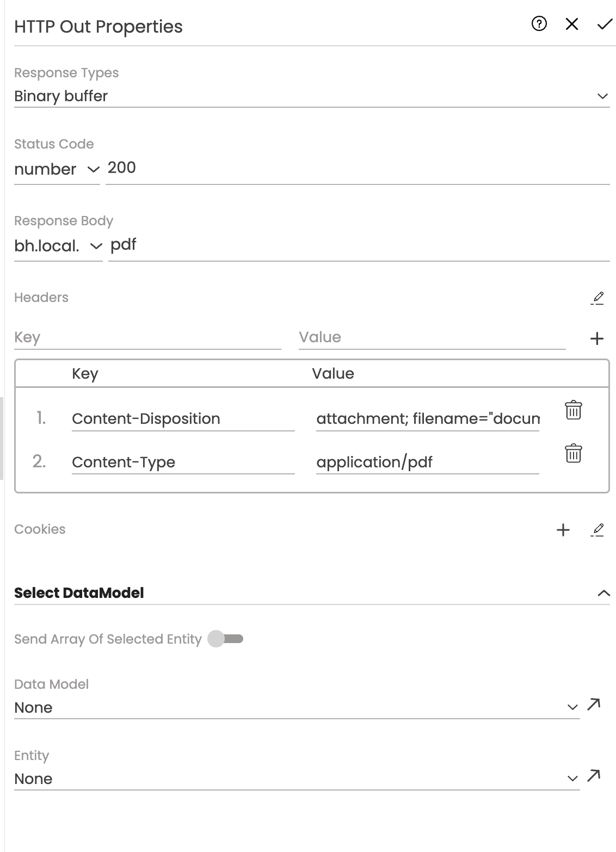Screen dimensions: 616x852
Task: Confirm properties with the checkmark icon
Action: coord(605,24)
